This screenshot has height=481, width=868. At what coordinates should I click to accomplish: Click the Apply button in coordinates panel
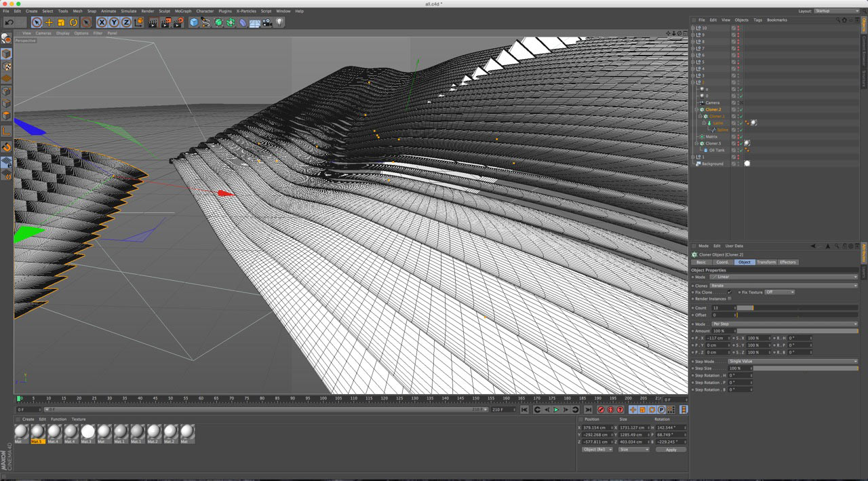pyautogui.click(x=671, y=449)
